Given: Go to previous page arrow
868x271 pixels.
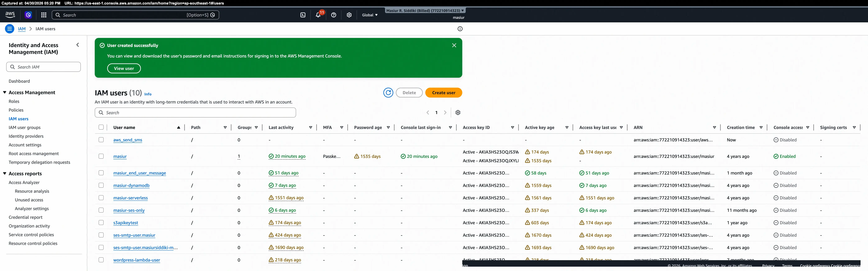Looking at the screenshot, I should pos(428,113).
